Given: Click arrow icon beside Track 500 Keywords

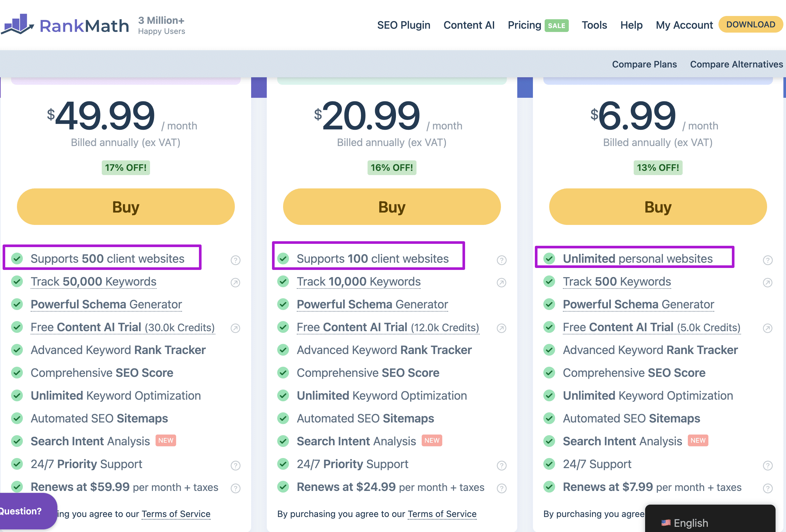Looking at the screenshot, I should tap(767, 283).
